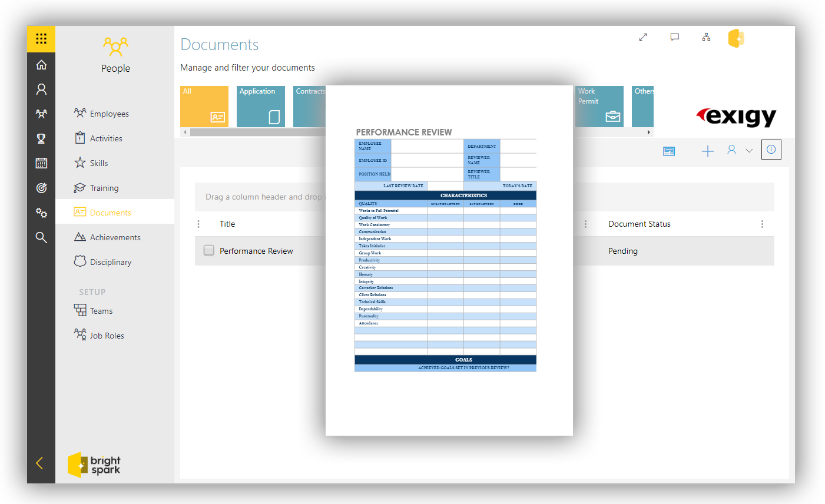The height and width of the screenshot is (504, 825).
Task: Click the Performance Review row title
Action: (256, 251)
